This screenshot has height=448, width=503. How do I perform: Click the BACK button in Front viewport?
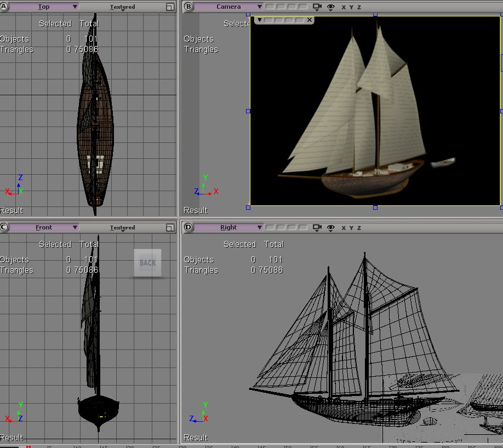tap(148, 263)
